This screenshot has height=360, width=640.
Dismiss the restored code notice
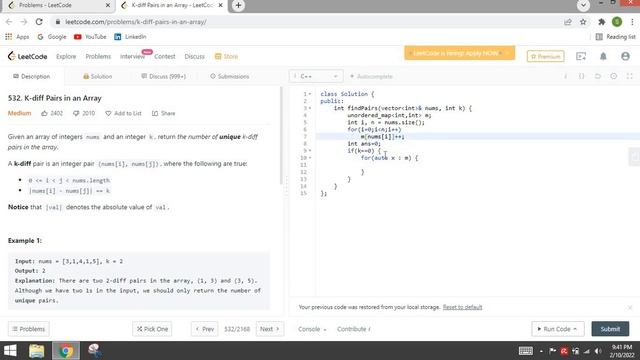pyautogui.click(x=630, y=307)
